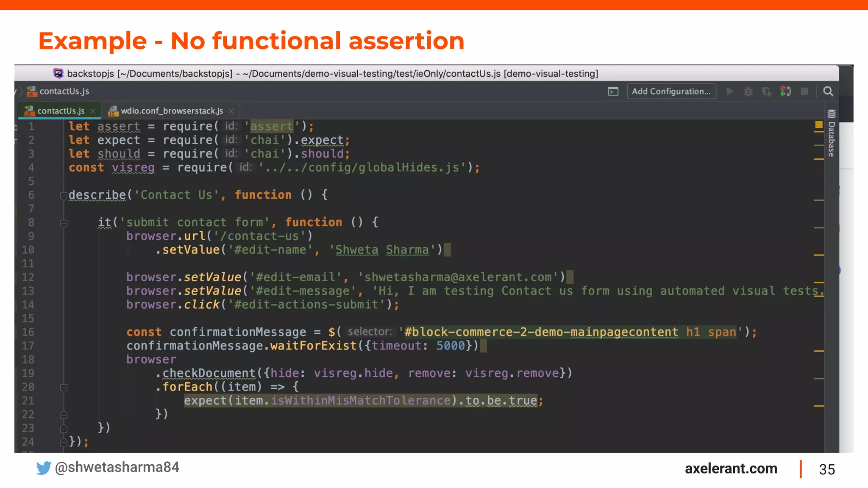
Task: Click Run with Coverage icon
Action: 767,91
